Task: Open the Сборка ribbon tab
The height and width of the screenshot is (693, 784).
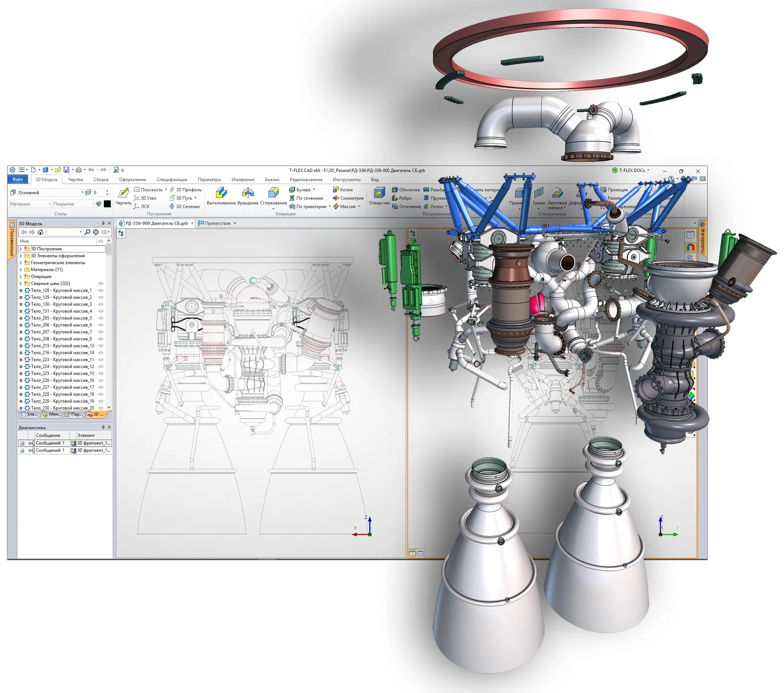Action: pos(101,180)
